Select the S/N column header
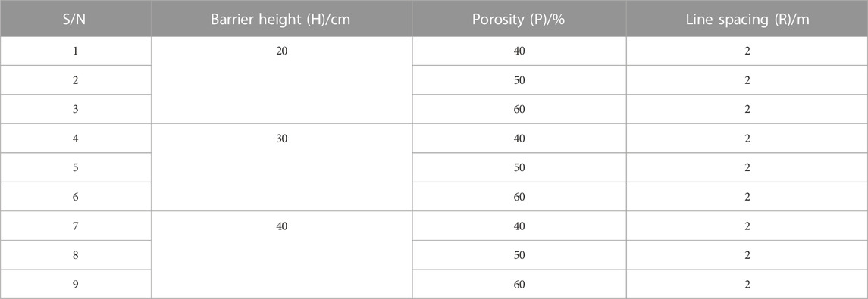The height and width of the screenshot is (299, 868). click(76, 18)
